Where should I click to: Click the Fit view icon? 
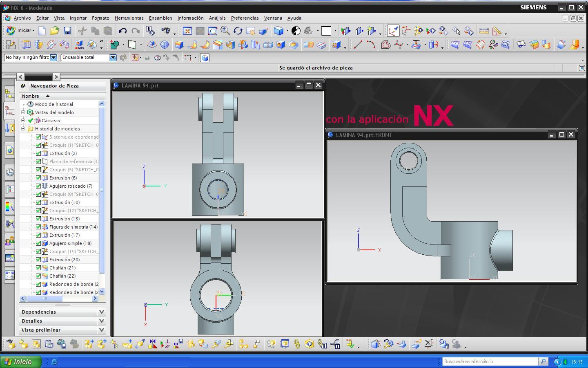[187, 31]
